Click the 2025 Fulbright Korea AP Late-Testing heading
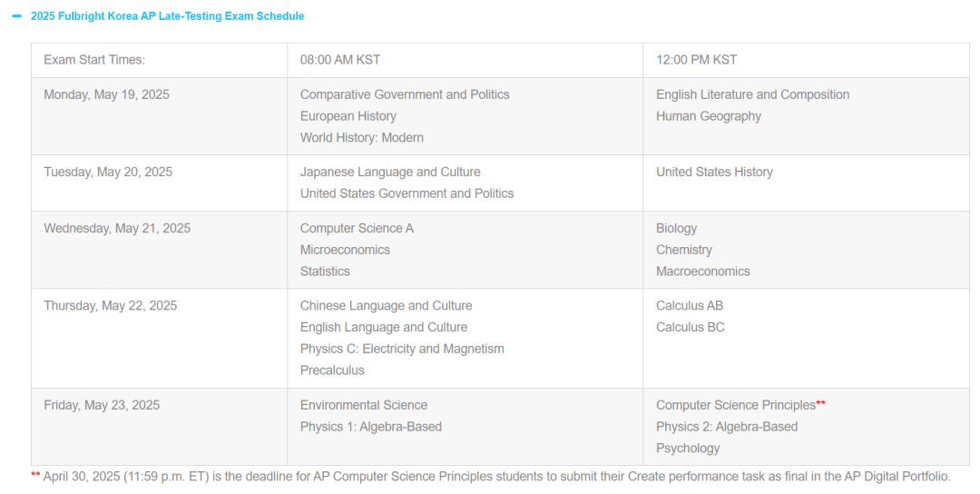Image resolution: width=980 pixels, height=494 pixels. [x=168, y=16]
